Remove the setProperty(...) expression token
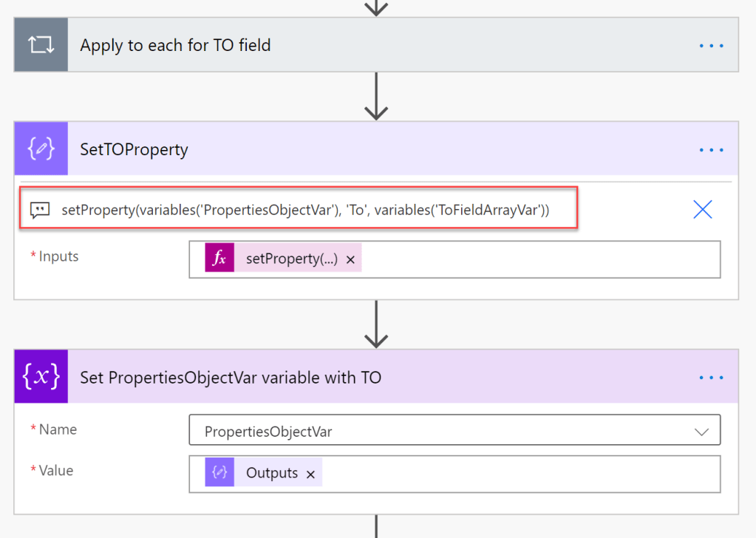The width and height of the screenshot is (756, 538). (x=350, y=260)
